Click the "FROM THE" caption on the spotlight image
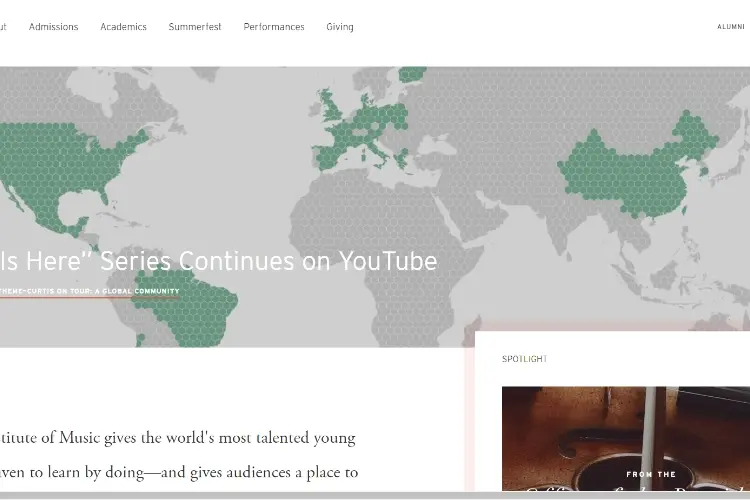 coord(651,474)
